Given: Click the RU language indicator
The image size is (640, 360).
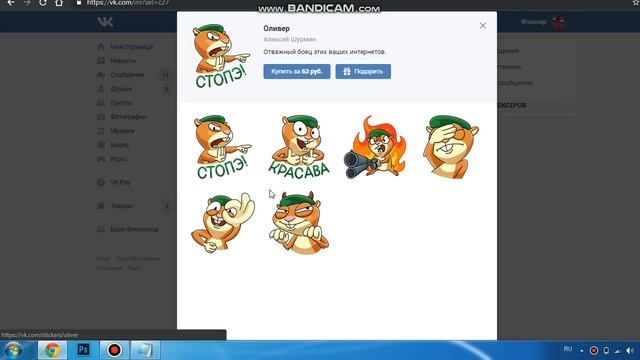Looking at the screenshot, I should click(568, 349).
